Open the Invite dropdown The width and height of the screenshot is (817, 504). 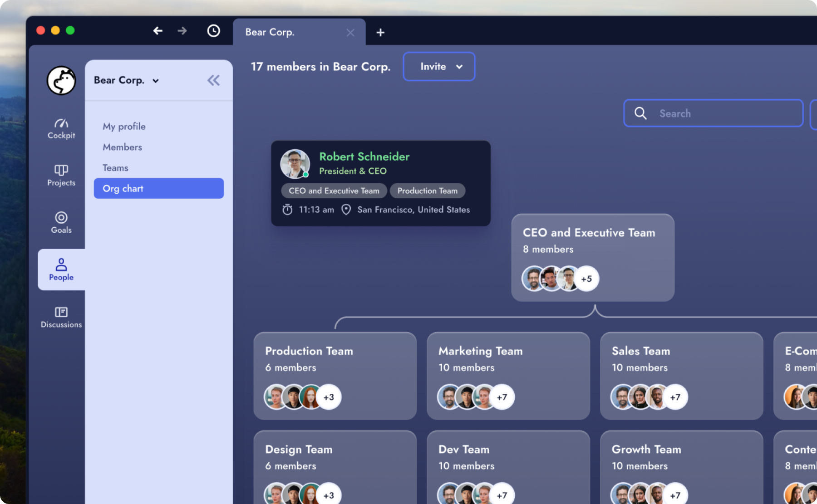click(439, 67)
